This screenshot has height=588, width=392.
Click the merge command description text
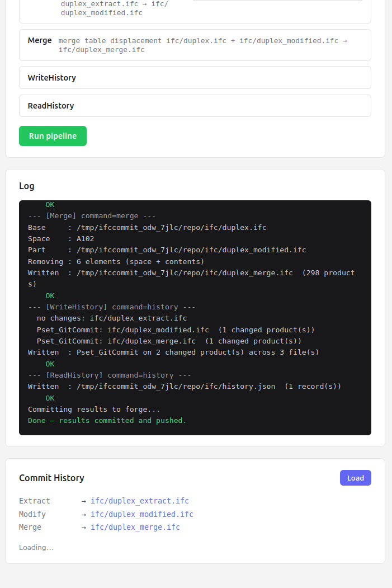(203, 45)
